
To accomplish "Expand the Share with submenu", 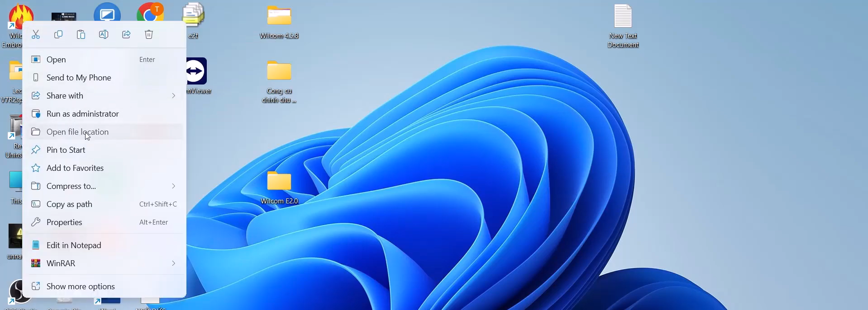I will 173,96.
